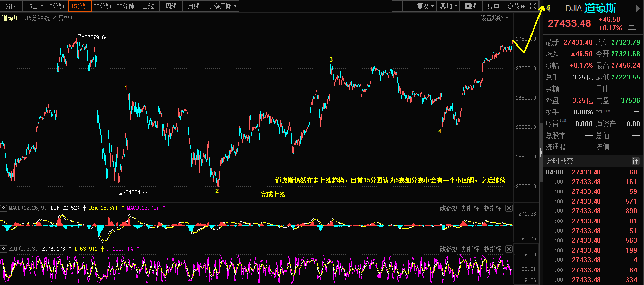Switch to the 分时 tab
The width and height of the screenshot is (644, 285).
[11, 6]
